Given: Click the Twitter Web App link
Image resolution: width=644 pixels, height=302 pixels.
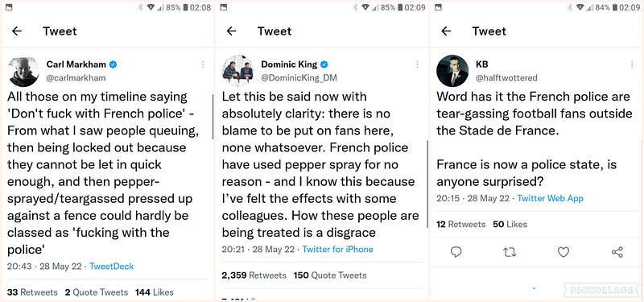Looking at the screenshot, I should point(550,198).
